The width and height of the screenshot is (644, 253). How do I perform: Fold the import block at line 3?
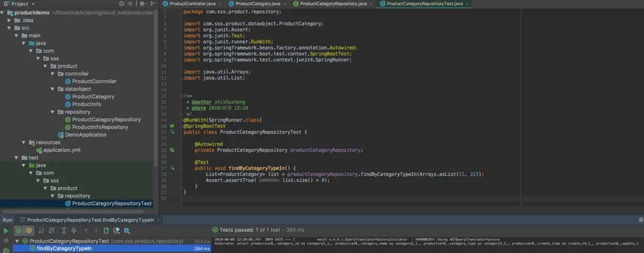(182, 23)
